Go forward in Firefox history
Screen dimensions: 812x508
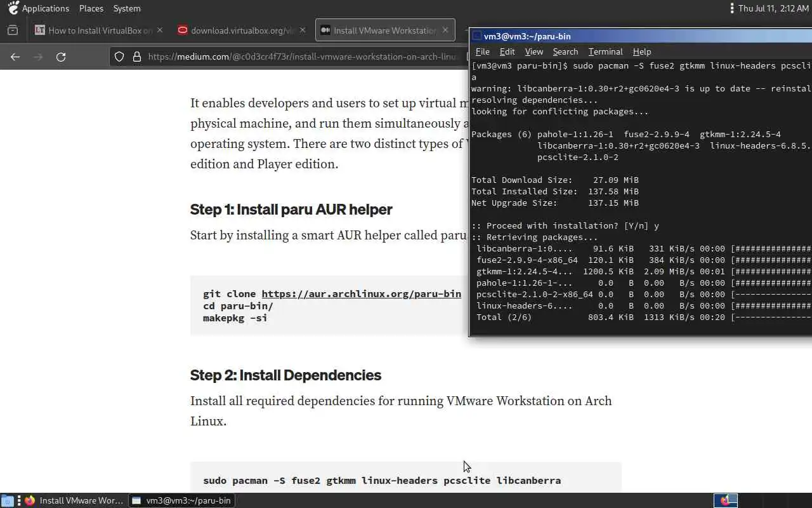tap(38, 57)
